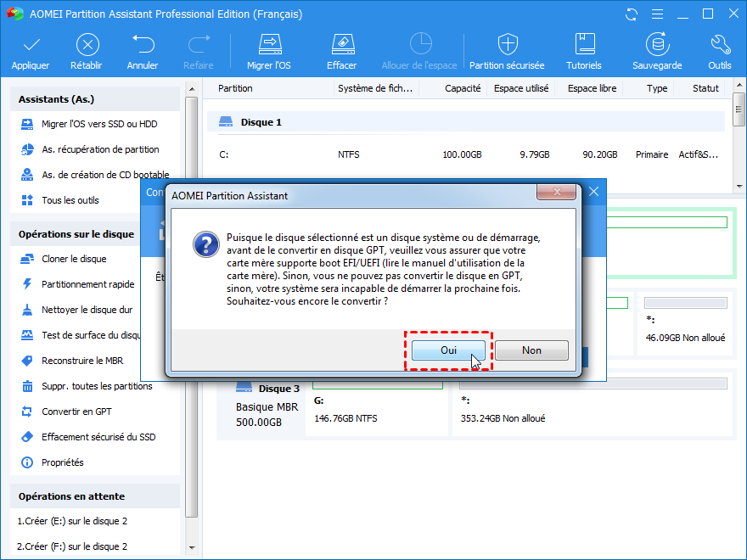
Task: Select the C: NTFS partition row
Action: click(x=469, y=154)
